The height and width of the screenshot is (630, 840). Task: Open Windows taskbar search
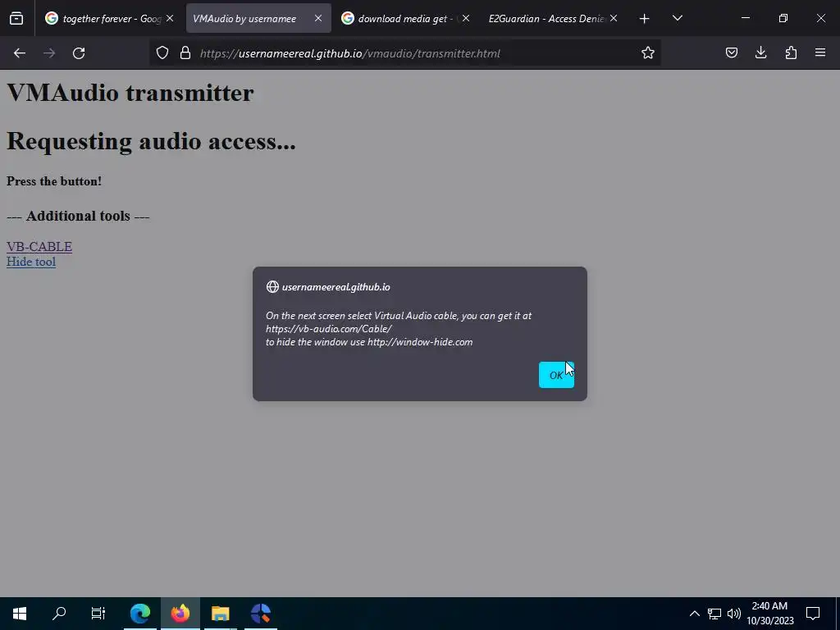pos(59,614)
